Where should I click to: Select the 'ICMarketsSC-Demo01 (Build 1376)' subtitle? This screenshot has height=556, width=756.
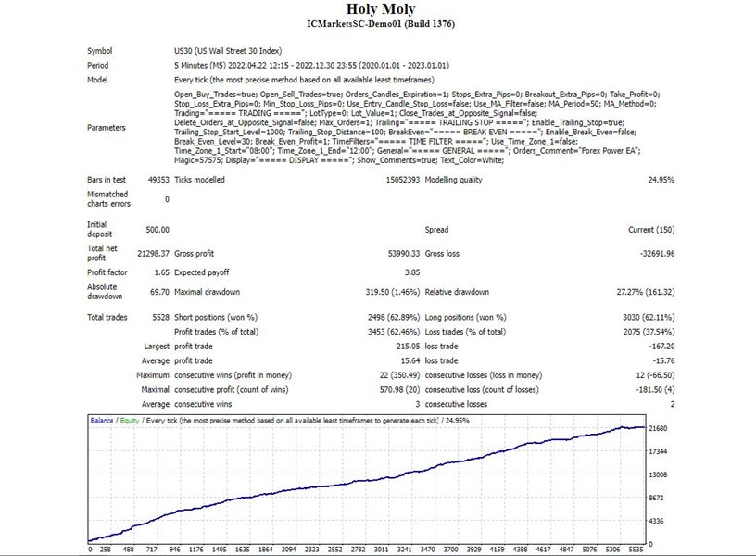pos(381,23)
